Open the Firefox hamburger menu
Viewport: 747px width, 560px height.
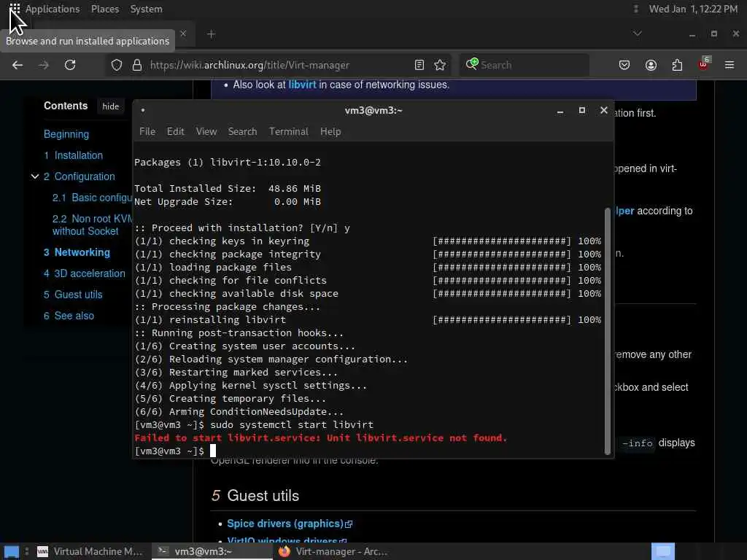coord(729,65)
